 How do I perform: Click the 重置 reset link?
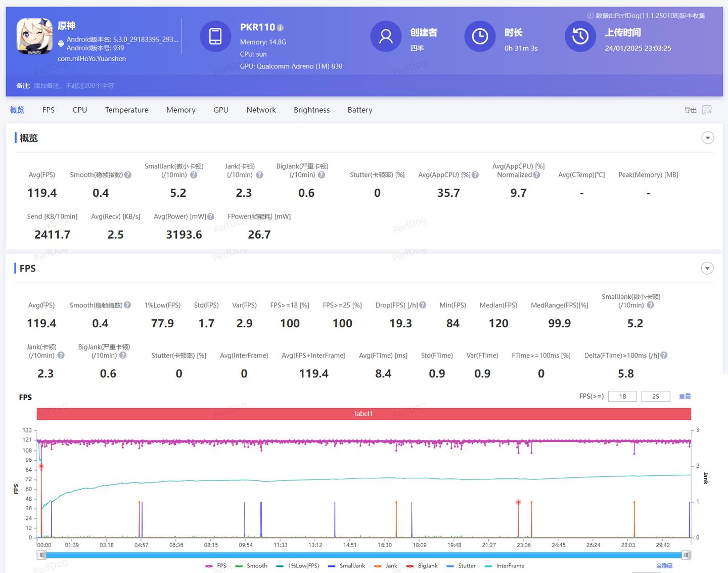[x=685, y=396]
